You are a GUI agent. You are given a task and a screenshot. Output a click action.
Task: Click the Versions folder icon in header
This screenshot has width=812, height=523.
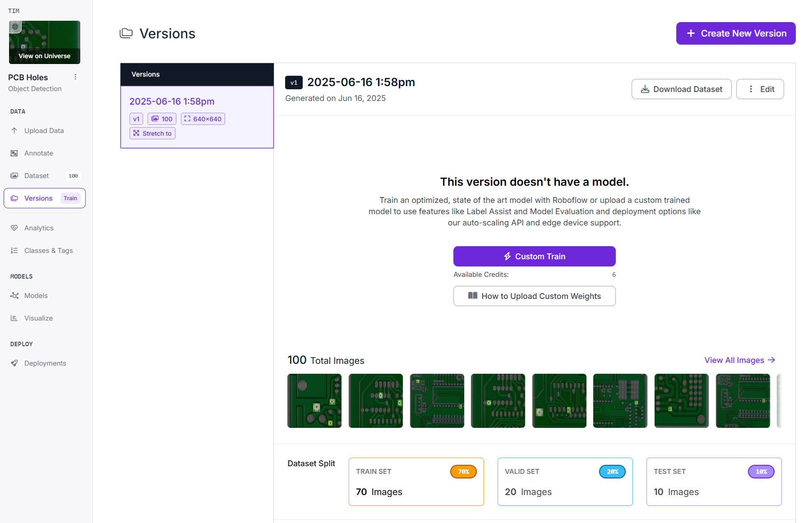126,33
